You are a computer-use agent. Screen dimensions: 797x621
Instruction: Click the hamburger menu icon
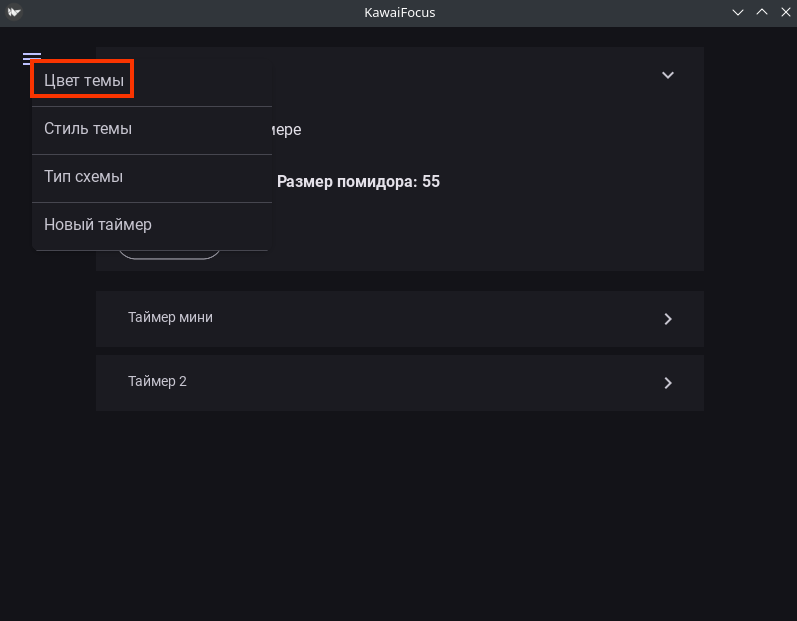31,59
